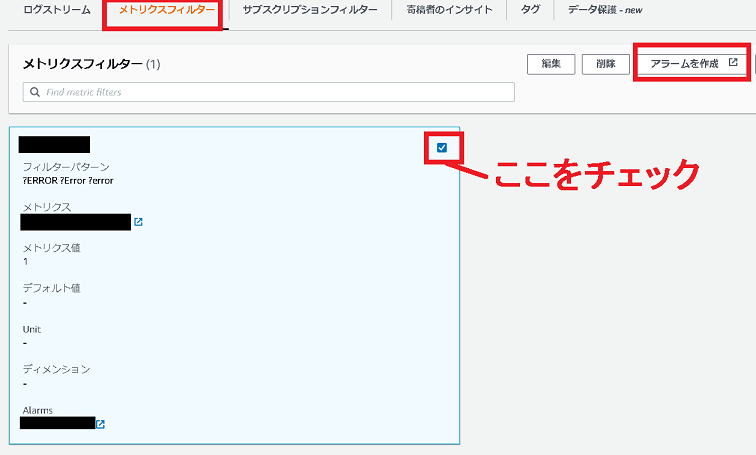Click the external link icon in アラームを作成

[x=733, y=62]
